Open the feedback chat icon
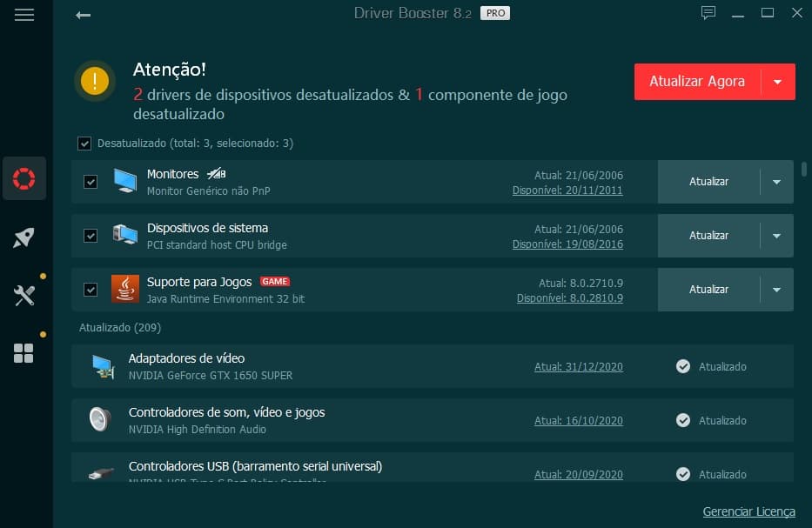This screenshot has width=812, height=528. tap(708, 12)
